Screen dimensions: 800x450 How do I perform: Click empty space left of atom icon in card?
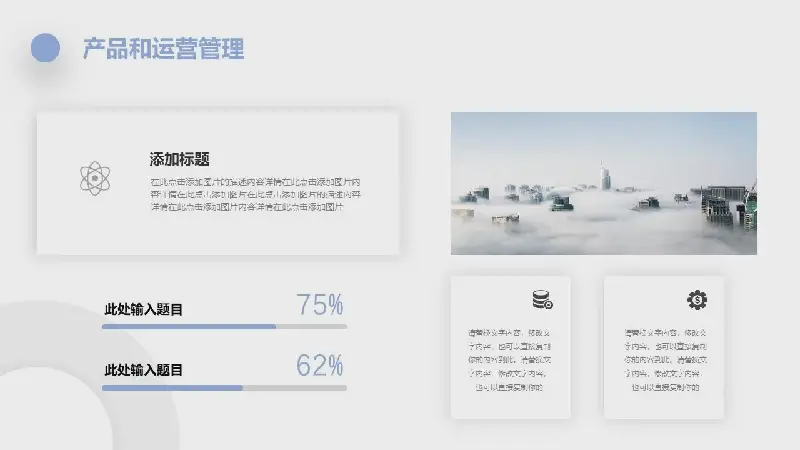coord(56,180)
